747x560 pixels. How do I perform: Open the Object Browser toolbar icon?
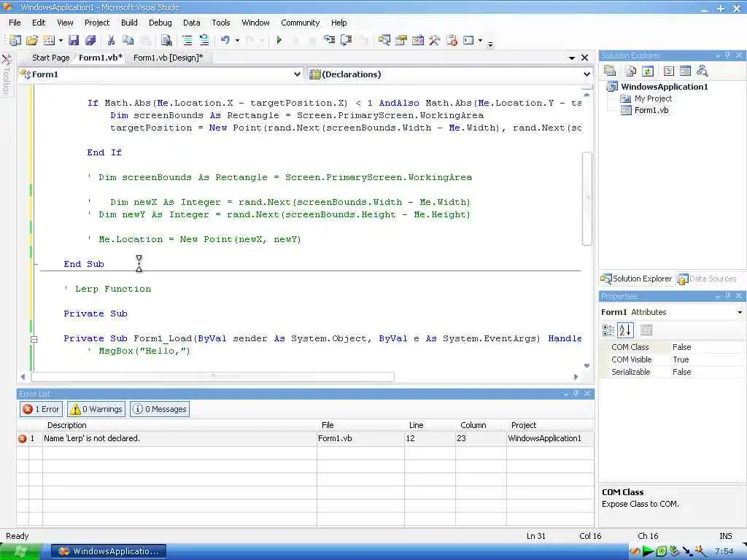pos(418,41)
